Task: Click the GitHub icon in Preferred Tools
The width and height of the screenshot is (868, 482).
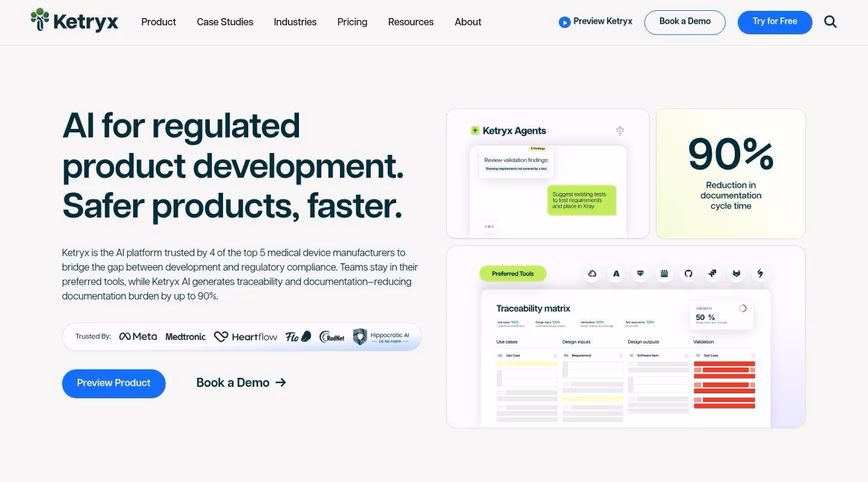Action: click(688, 273)
